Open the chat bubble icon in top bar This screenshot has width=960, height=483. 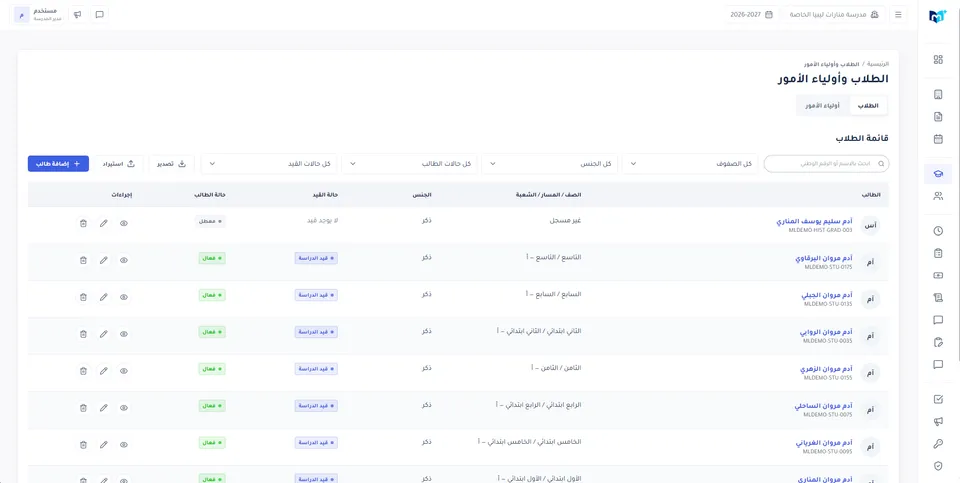[x=100, y=15]
